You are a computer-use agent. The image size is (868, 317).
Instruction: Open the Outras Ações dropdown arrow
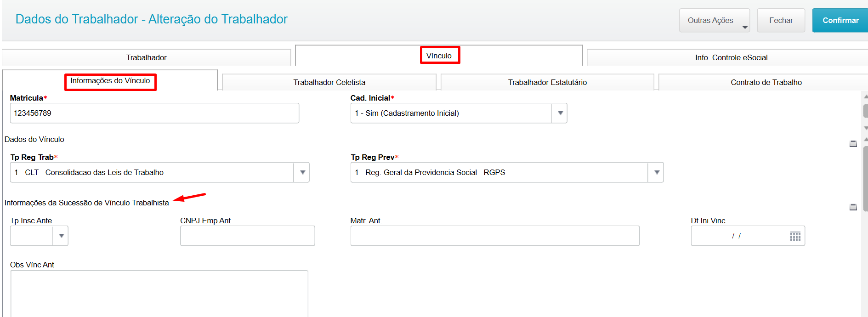coord(745,27)
